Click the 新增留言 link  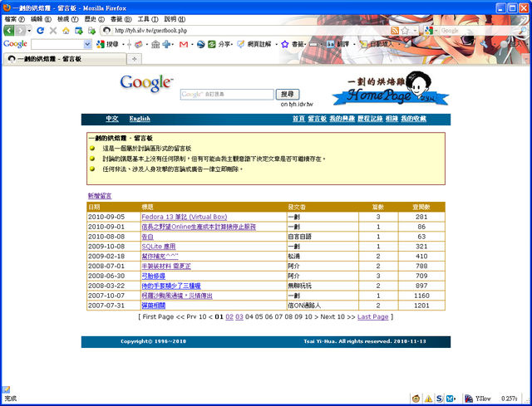click(99, 196)
